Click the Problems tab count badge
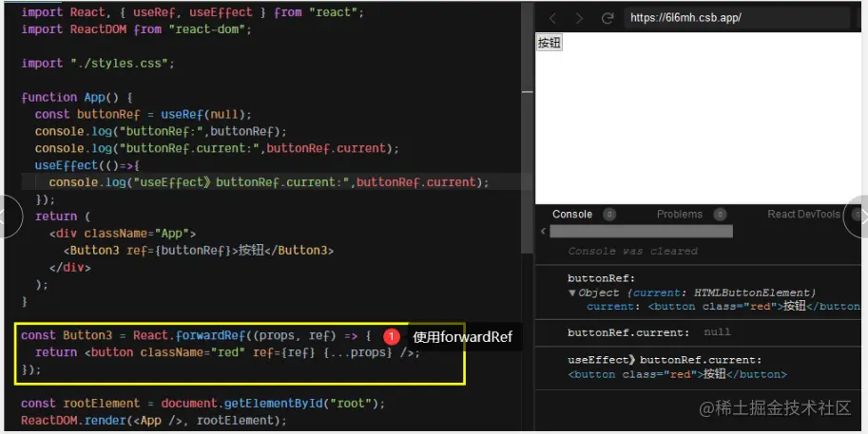The image size is (868, 434). click(x=720, y=215)
